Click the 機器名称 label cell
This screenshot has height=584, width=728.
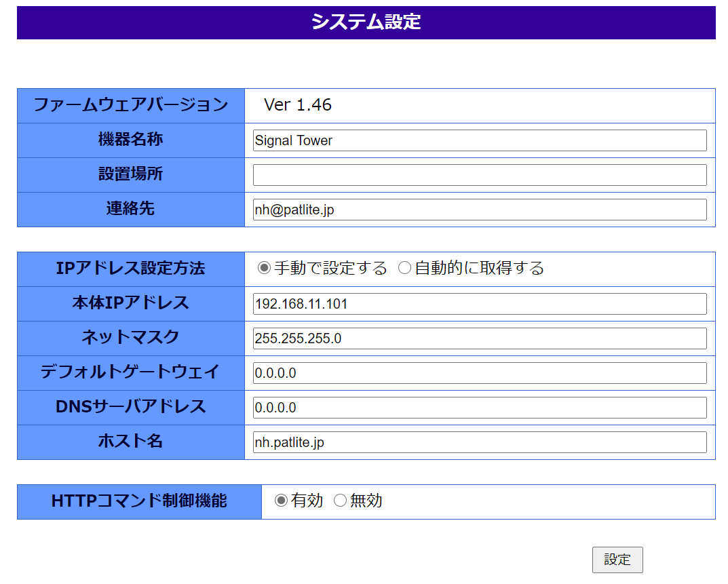131,140
